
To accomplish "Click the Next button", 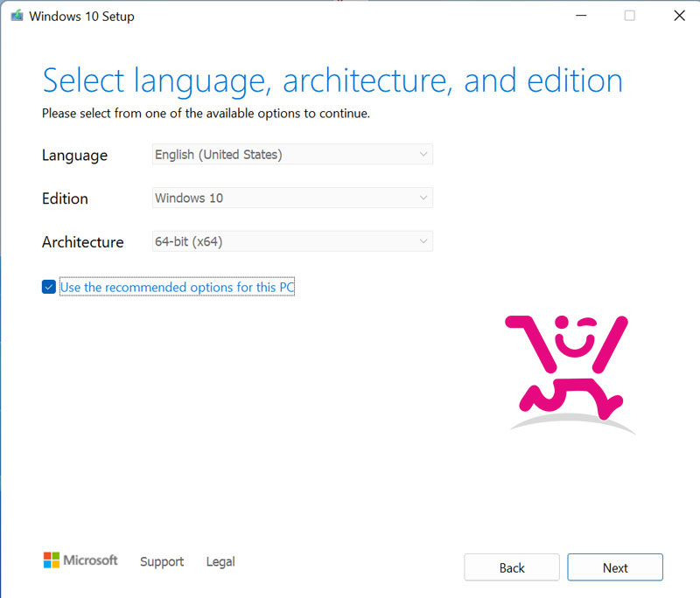I will point(615,567).
